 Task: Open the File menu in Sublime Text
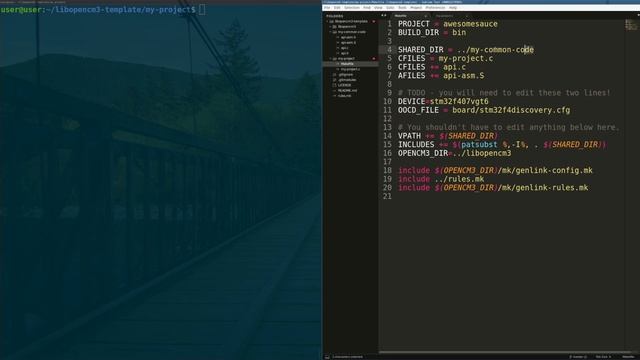pyautogui.click(x=327, y=8)
